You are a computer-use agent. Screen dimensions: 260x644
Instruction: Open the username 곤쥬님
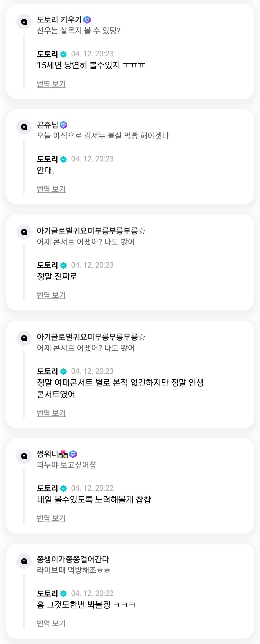tap(47, 124)
